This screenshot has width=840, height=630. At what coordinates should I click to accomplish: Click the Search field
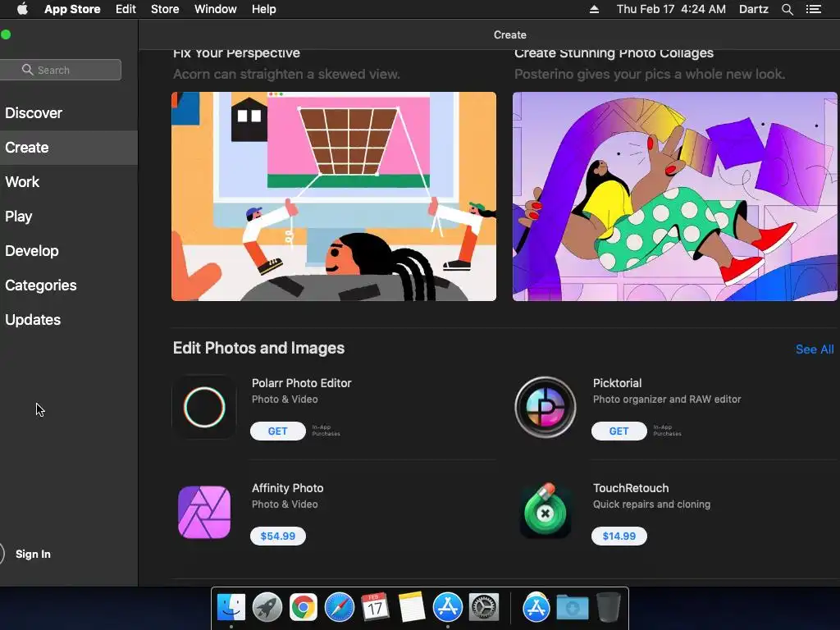coord(61,70)
